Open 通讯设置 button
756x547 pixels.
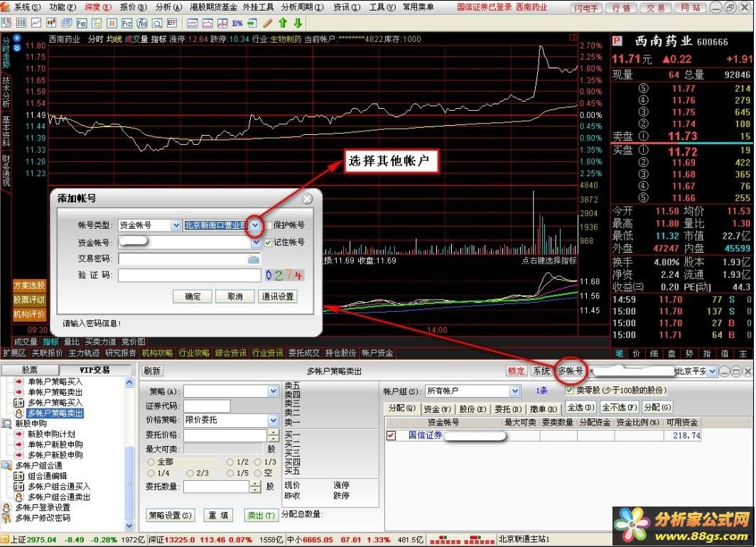pos(278,296)
